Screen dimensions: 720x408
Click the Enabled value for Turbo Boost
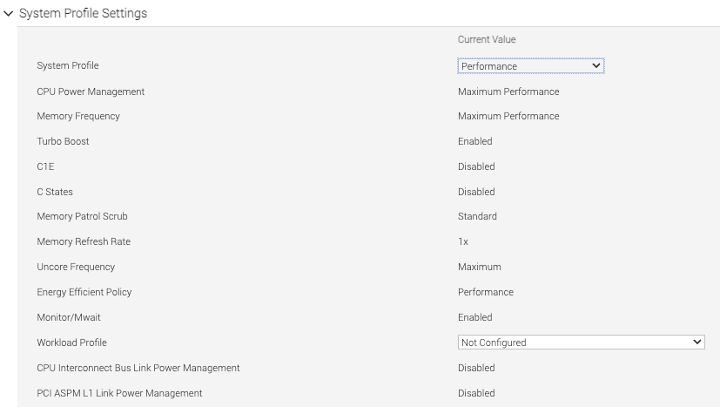(475, 142)
